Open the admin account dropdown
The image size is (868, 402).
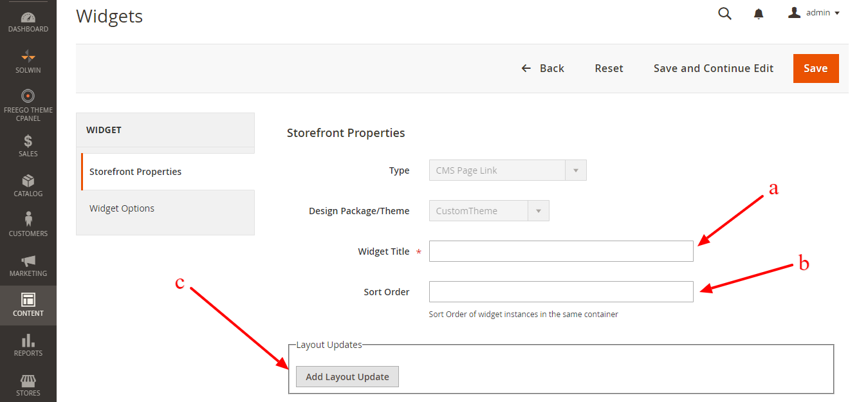[814, 13]
